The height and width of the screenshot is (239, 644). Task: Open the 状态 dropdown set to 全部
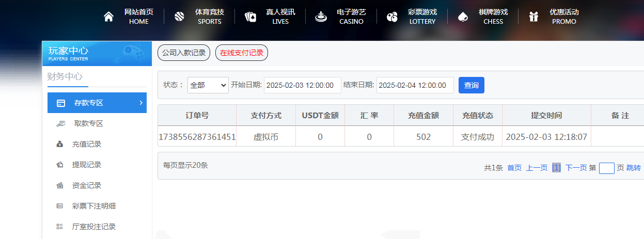coord(208,85)
